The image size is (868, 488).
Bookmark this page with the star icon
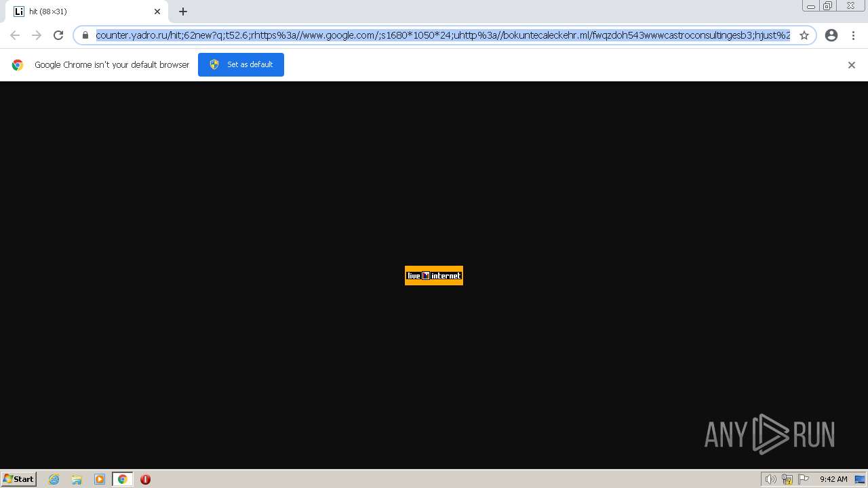pos(804,35)
